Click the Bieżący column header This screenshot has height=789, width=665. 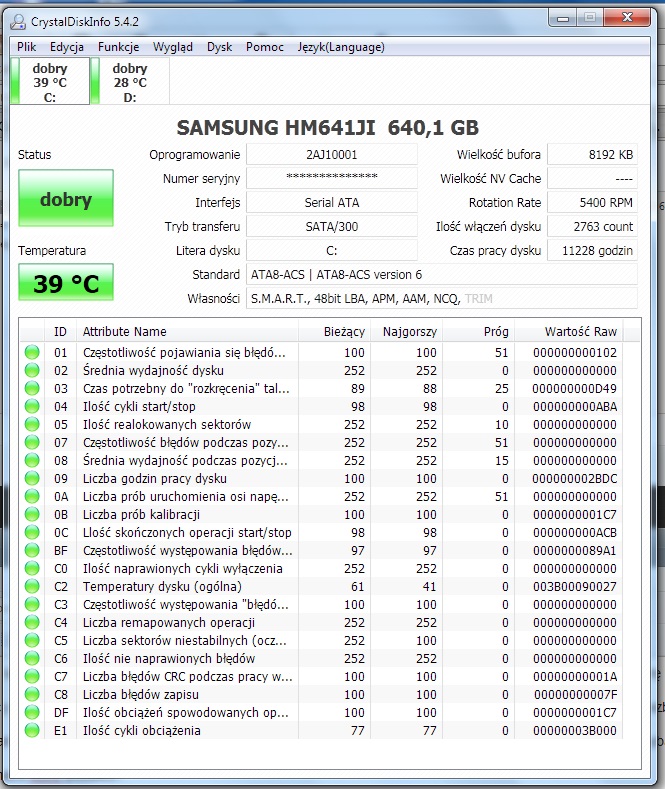(334, 332)
